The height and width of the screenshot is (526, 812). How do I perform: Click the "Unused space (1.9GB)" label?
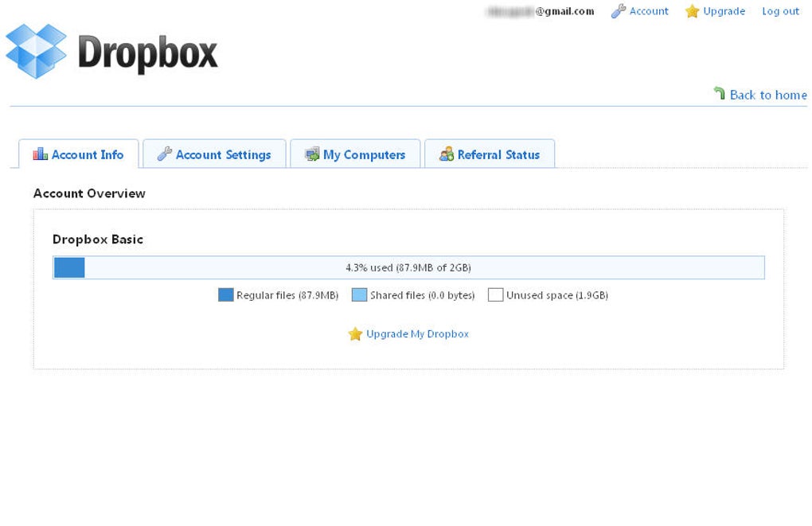point(557,295)
